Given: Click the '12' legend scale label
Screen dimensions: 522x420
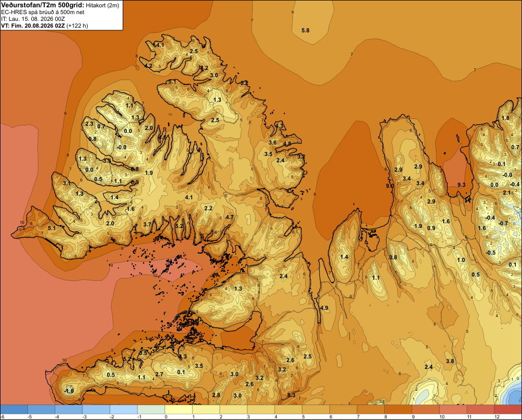Looking at the screenshot, I should pyautogui.click(x=497, y=417).
